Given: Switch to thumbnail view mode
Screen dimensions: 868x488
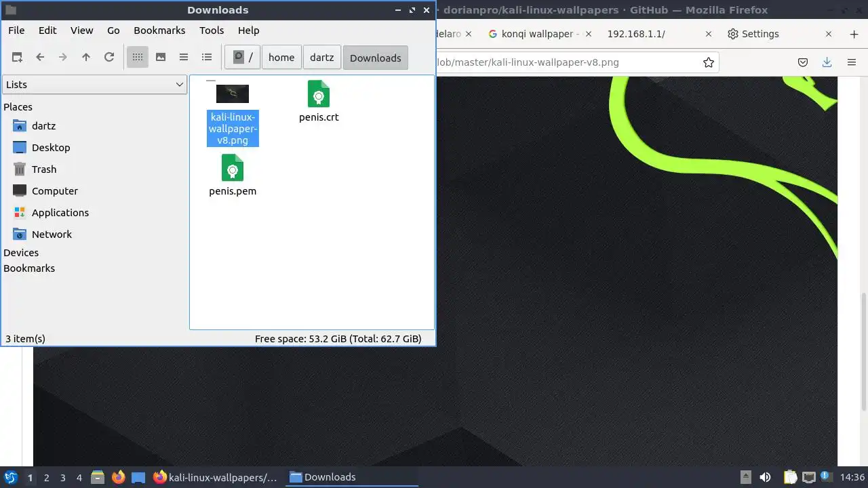Looking at the screenshot, I should click(x=161, y=58).
